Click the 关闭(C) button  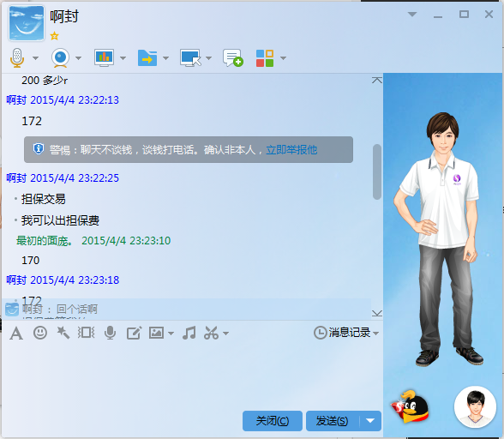(x=273, y=421)
